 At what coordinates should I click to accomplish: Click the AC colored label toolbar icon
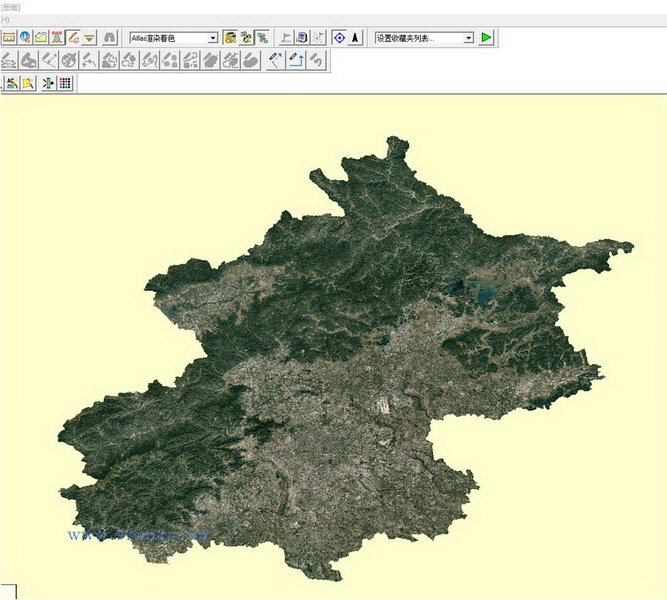pos(12,83)
